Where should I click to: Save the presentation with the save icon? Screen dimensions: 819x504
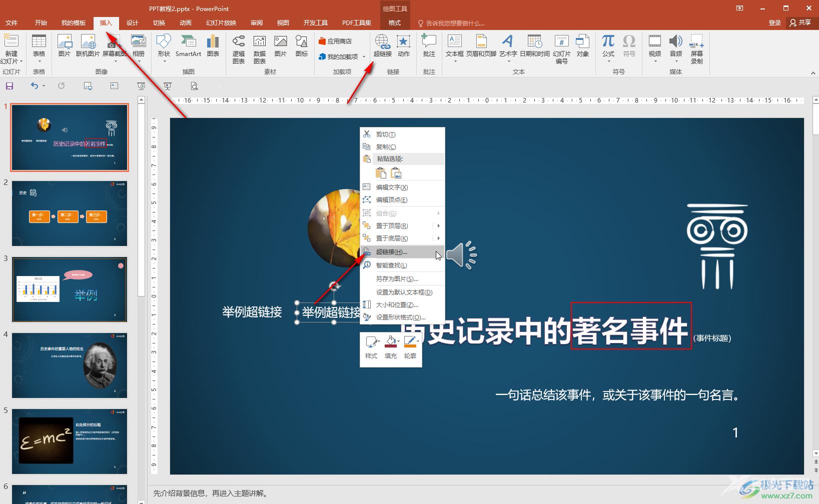coord(10,86)
